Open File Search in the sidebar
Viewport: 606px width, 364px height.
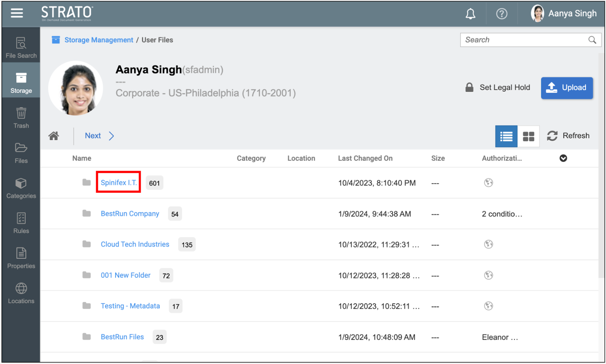(21, 48)
